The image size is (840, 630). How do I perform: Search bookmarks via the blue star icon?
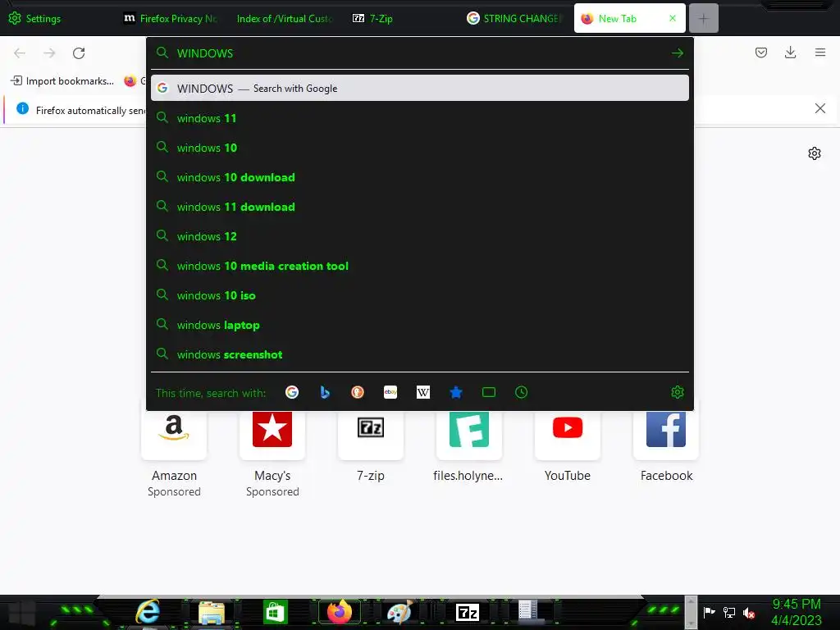coord(456,393)
